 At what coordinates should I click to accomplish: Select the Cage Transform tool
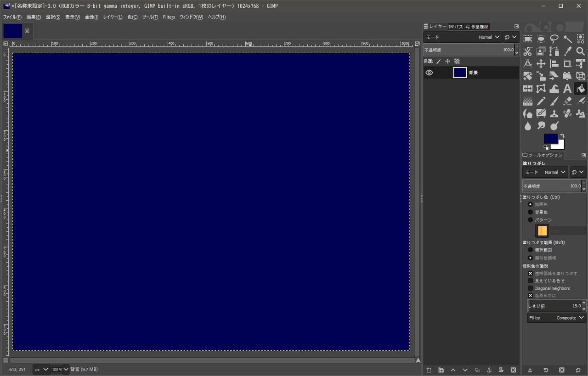click(541, 89)
